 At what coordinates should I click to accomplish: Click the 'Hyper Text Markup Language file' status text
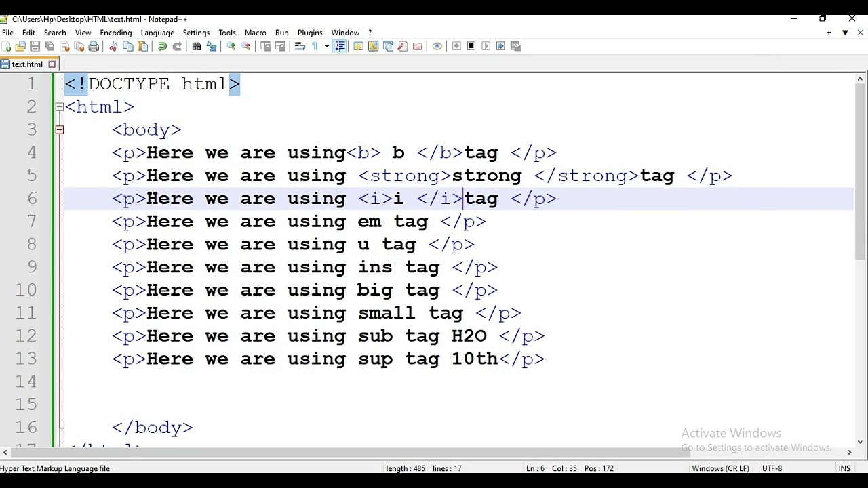tap(55, 468)
